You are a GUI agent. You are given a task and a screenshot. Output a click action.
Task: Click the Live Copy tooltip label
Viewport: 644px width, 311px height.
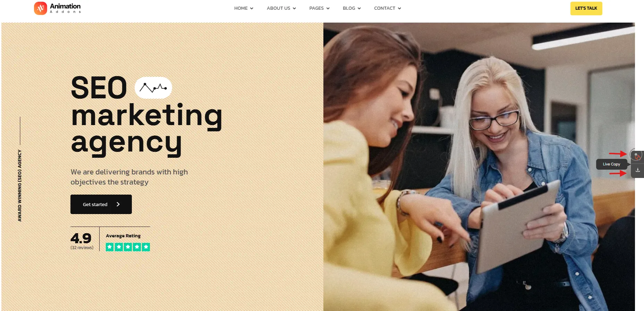tap(611, 164)
